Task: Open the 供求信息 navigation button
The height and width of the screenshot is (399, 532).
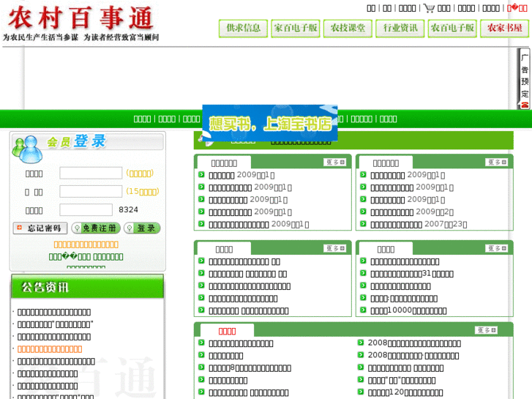Action: (x=243, y=28)
